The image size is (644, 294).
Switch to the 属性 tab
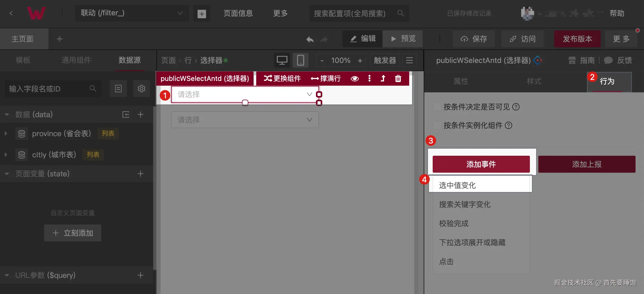pos(461,81)
